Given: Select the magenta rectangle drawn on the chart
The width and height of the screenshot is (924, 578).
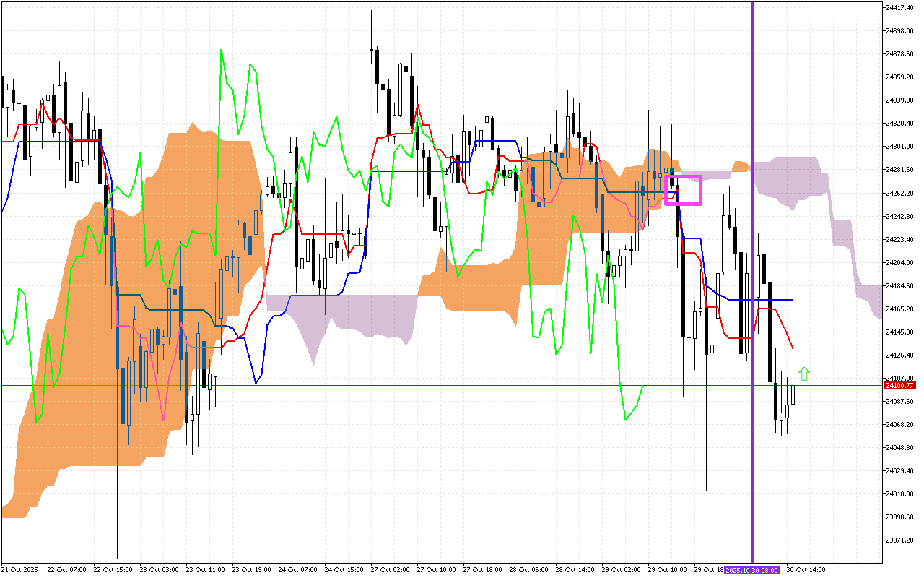Looking at the screenshot, I should click(x=683, y=176).
